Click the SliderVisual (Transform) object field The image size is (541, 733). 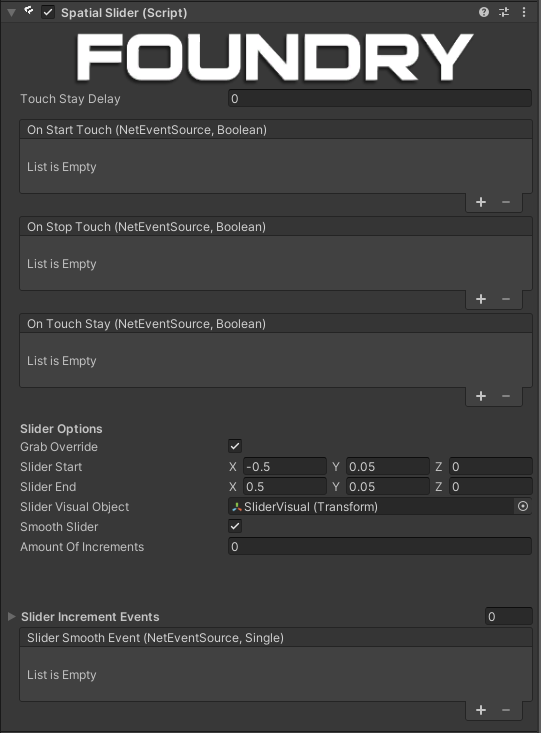tap(371, 506)
